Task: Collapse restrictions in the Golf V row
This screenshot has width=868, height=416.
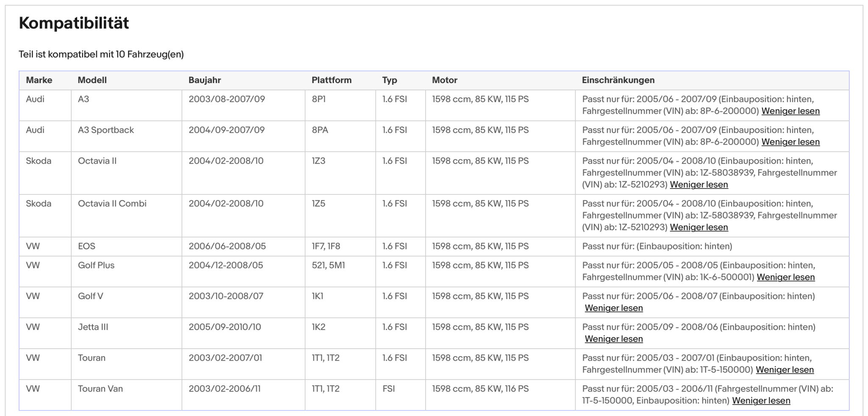Action: coord(614,308)
